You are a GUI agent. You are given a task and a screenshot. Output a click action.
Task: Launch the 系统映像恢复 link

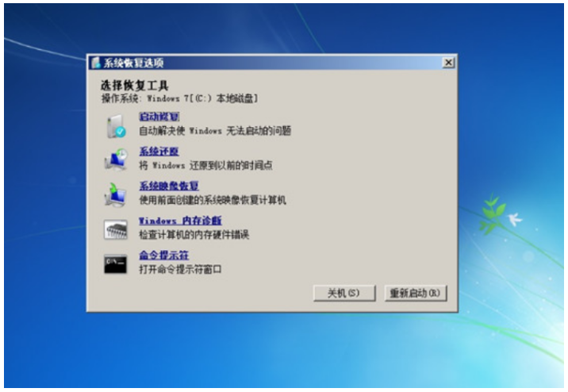pyautogui.click(x=168, y=186)
